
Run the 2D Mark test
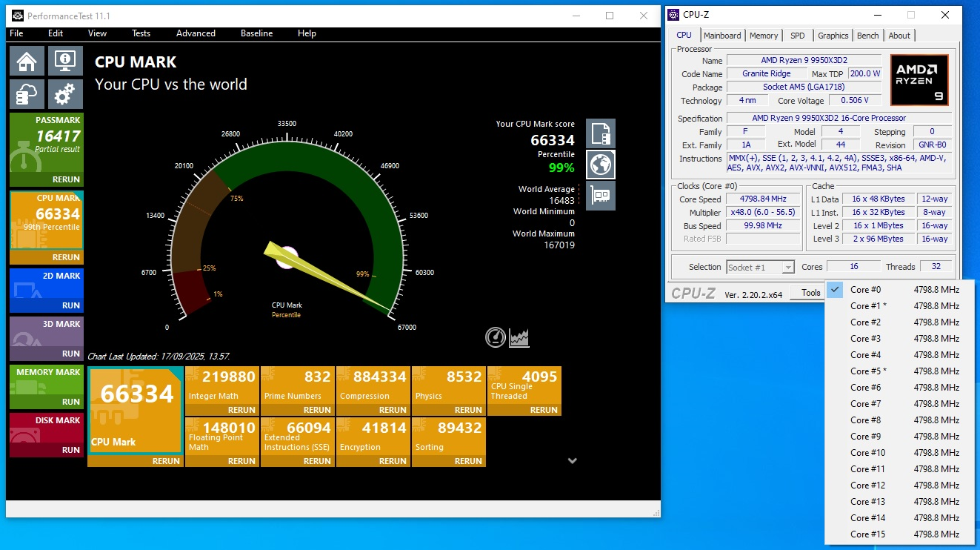[71, 305]
